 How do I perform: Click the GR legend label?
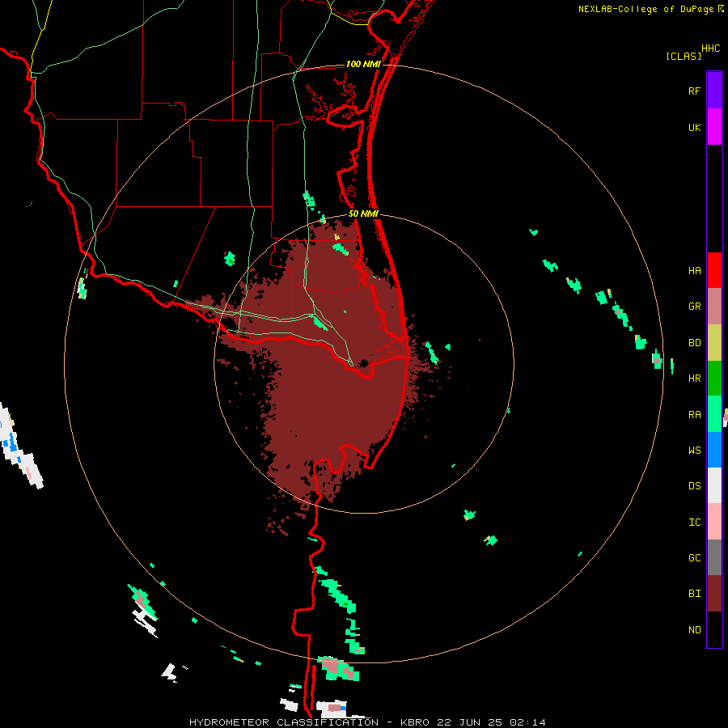coord(694,307)
